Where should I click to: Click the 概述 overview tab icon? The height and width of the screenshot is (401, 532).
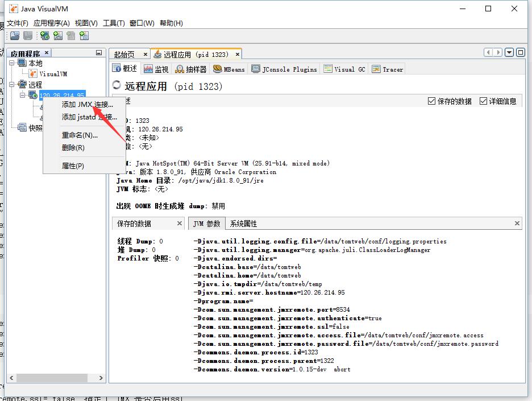pyautogui.click(x=117, y=68)
